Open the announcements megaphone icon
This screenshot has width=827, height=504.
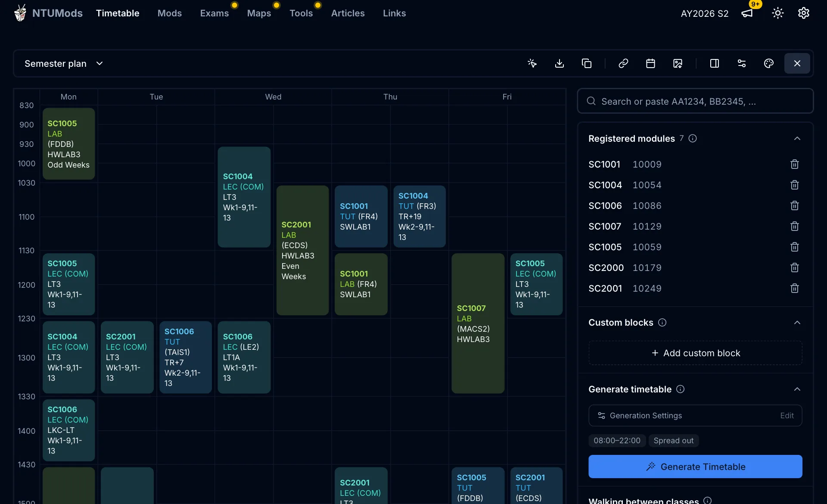tap(747, 13)
